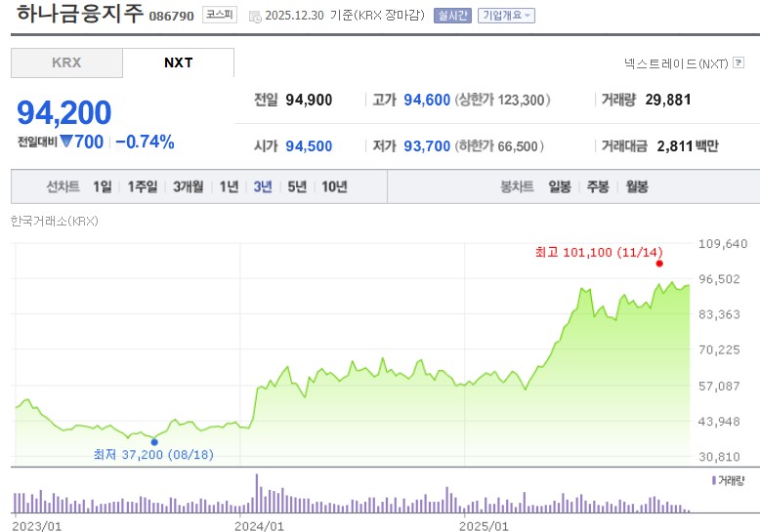760x532 pixels.
Task: Click the 거래대금 value 2,811 백만
Action: [688, 145]
